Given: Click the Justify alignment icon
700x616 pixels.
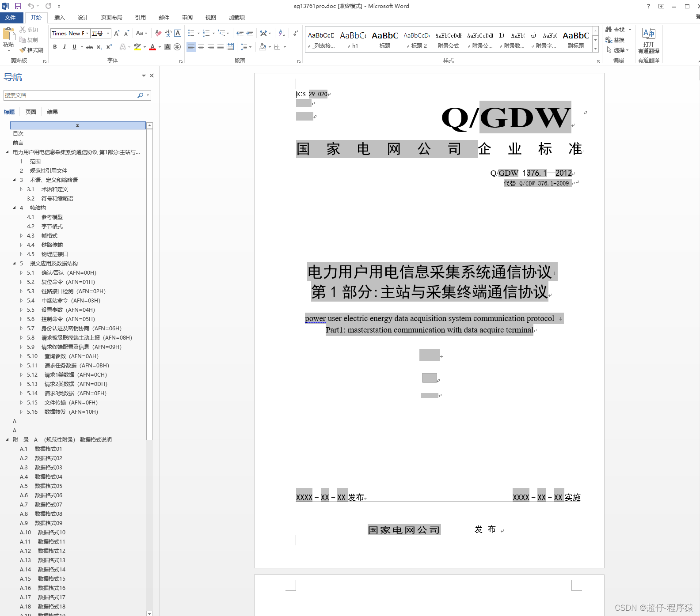Looking at the screenshot, I should pyautogui.click(x=221, y=47).
